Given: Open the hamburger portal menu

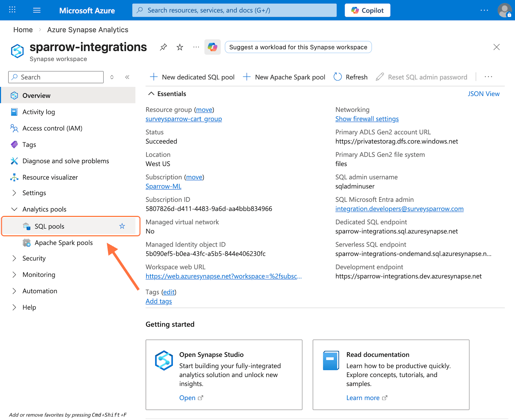Looking at the screenshot, I should click(x=37, y=10).
